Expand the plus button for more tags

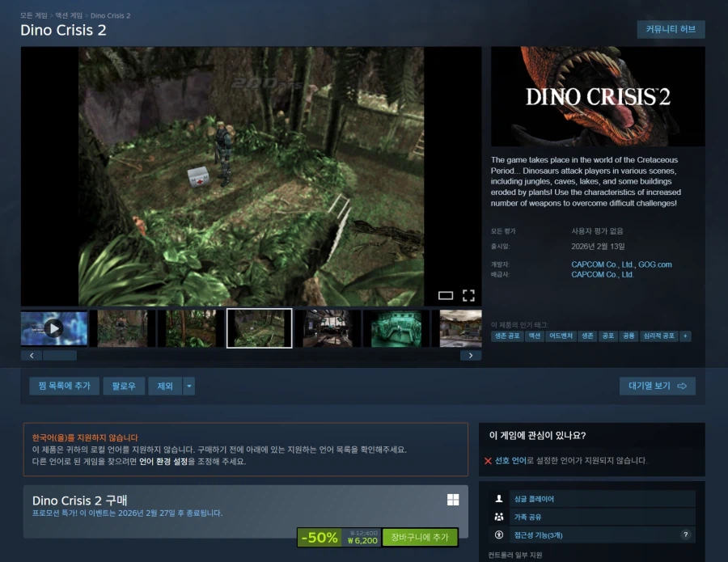coord(685,336)
